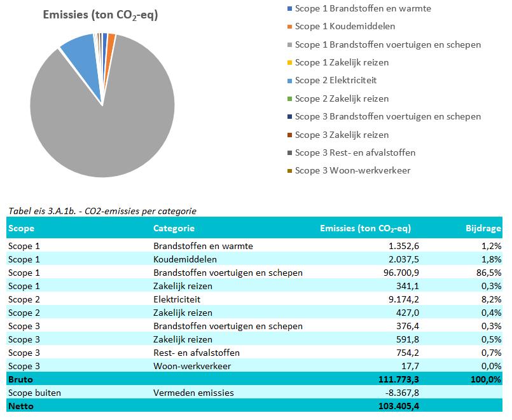Click light blue swatch for Scope 2 Elektriciteit

click(289, 81)
